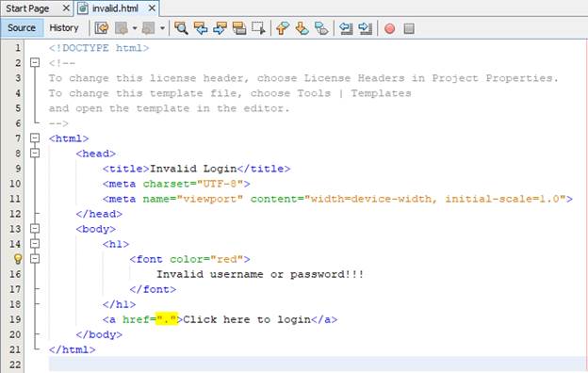Click the closing "</body>" tag
Viewport: 588px width, 373px height.
tap(99, 334)
